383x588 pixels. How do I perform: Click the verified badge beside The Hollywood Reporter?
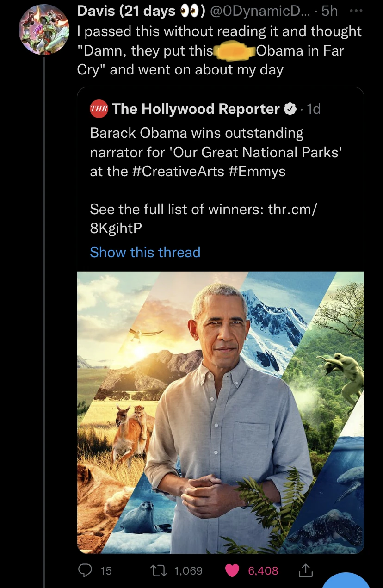click(x=290, y=109)
